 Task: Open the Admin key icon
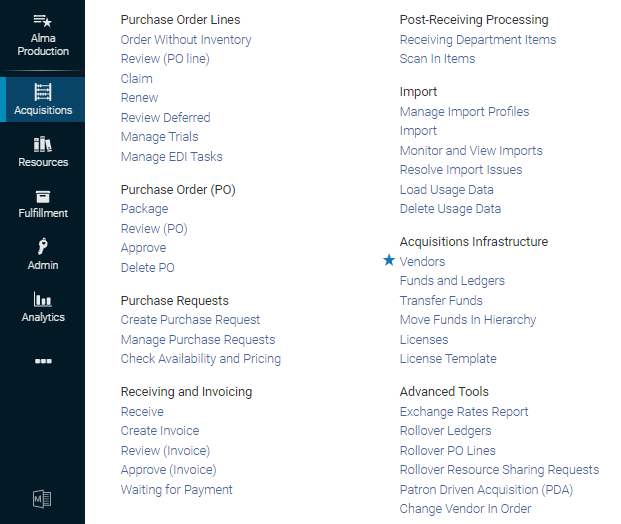pos(43,246)
